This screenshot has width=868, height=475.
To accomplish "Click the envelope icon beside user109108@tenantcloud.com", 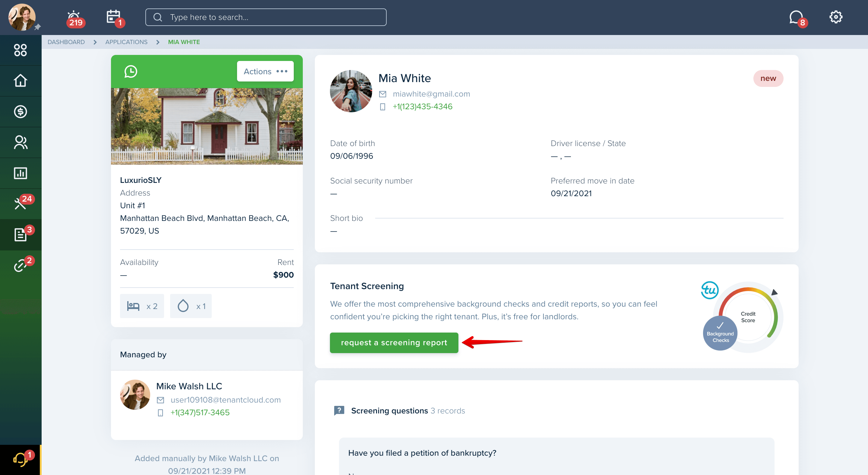I will click(160, 400).
